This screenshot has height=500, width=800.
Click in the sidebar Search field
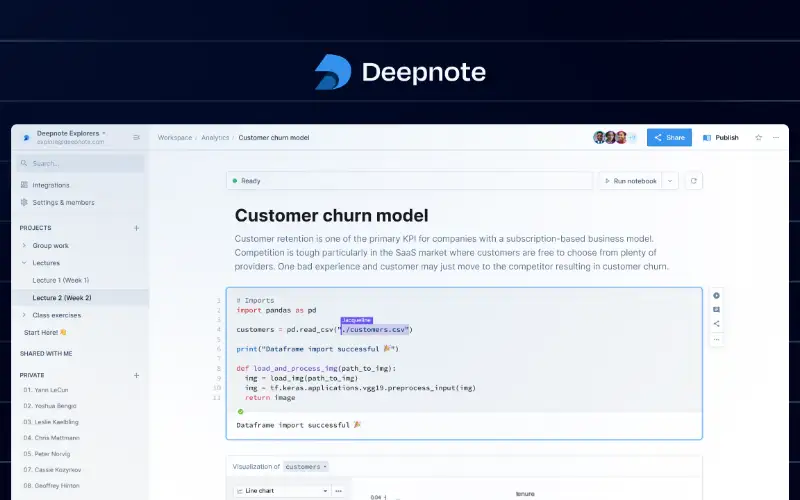[80, 163]
